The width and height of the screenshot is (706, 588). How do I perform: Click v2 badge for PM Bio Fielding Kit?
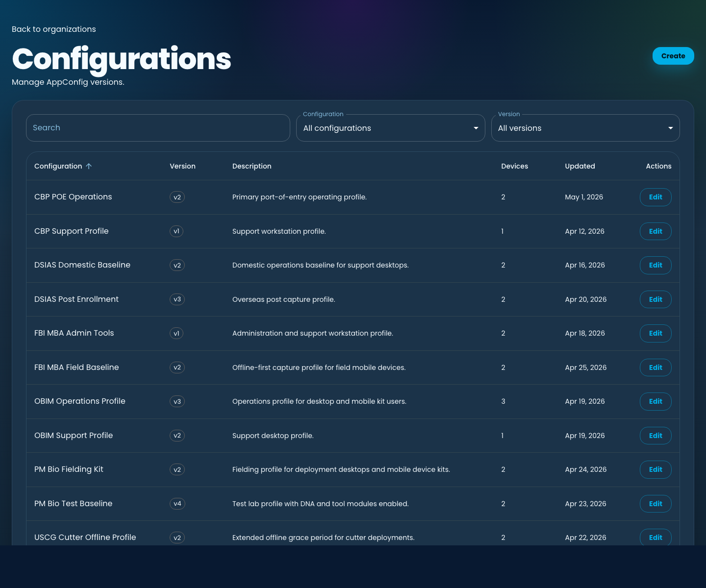click(x=177, y=469)
